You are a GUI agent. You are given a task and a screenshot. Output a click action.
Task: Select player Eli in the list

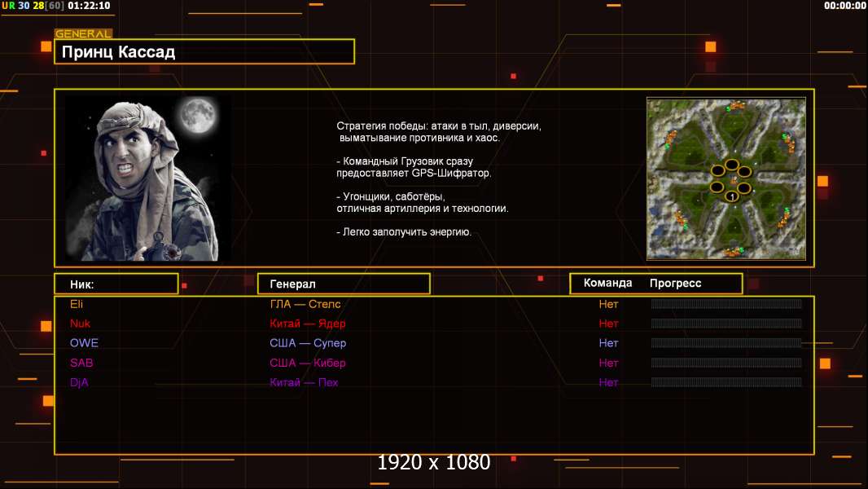pyautogui.click(x=77, y=304)
